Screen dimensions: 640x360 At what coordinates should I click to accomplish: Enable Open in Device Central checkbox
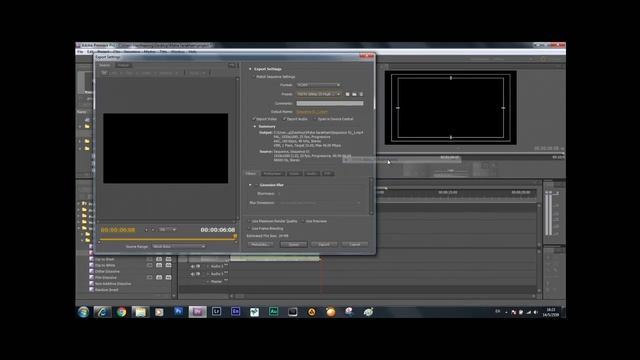(315, 119)
